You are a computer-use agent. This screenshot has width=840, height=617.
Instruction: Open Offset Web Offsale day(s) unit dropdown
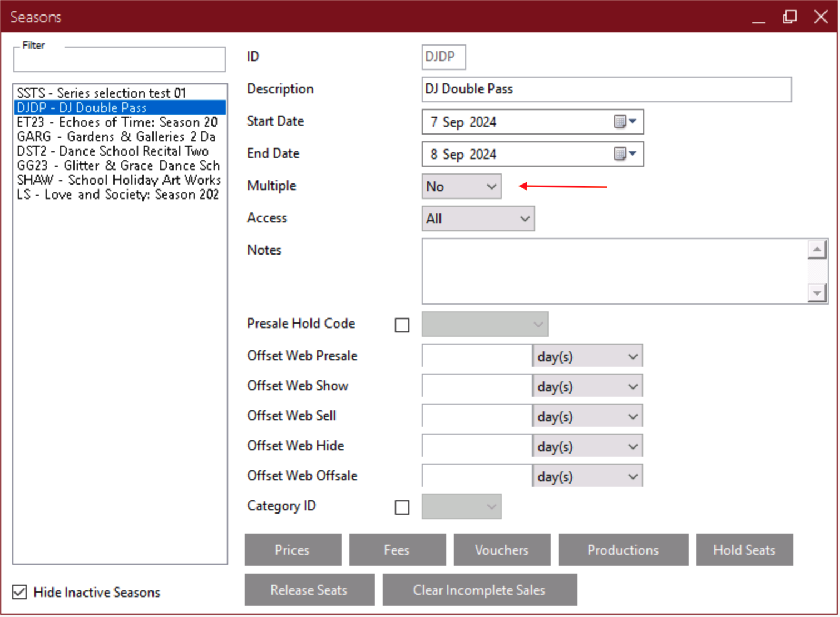tap(587, 476)
